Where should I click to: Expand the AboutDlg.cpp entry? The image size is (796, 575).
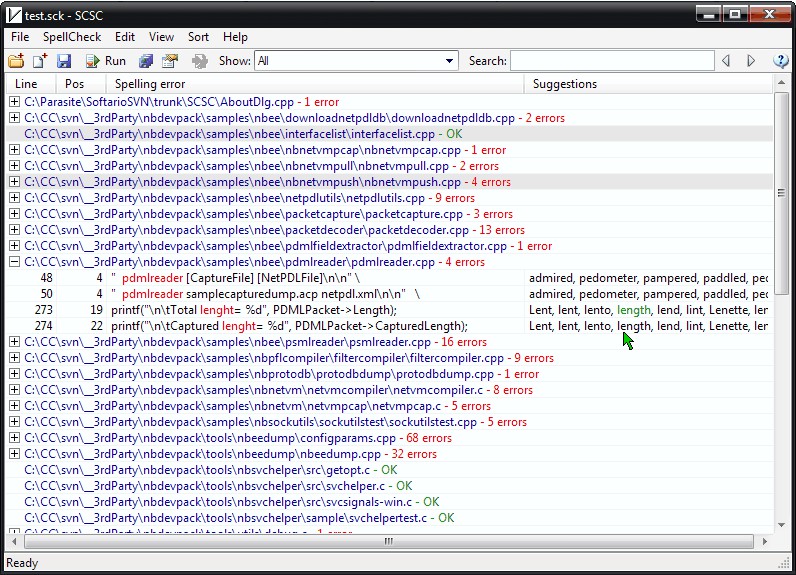[x=15, y=102]
